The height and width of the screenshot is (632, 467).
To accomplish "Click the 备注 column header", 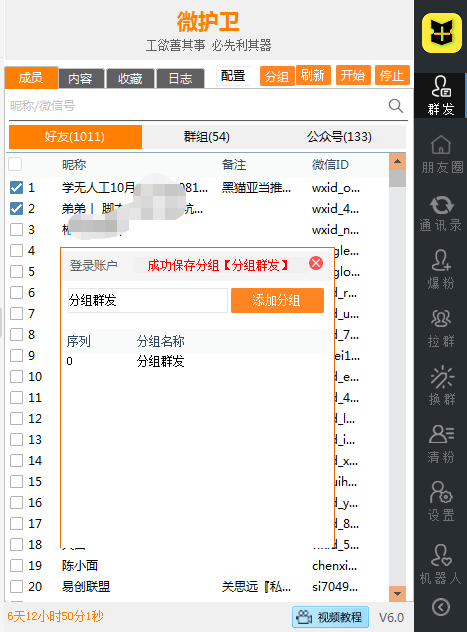I will tap(234, 164).
